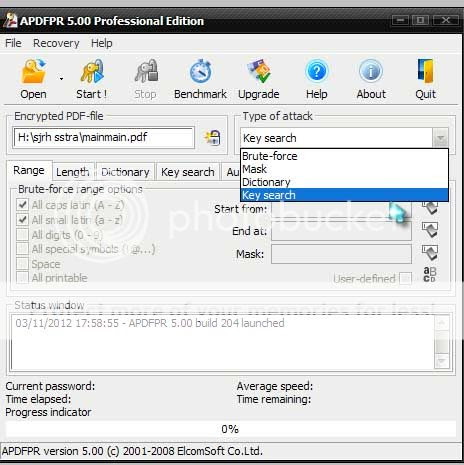Click the Open toolbar icon
Viewport: 464px width, 465px height.
[33, 71]
